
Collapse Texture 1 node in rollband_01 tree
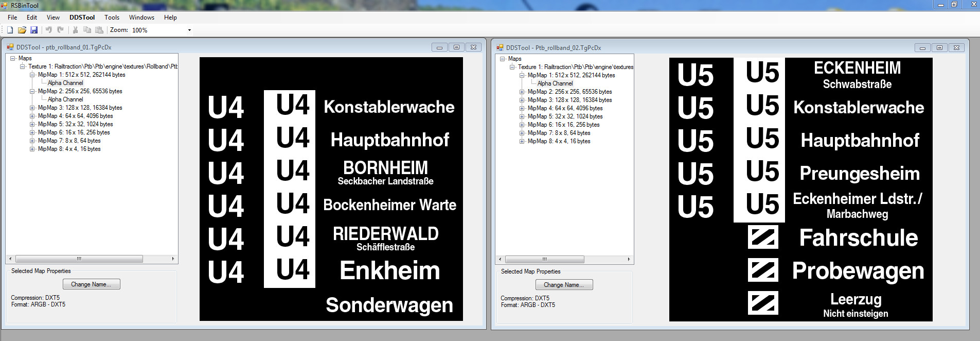point(22,66)
